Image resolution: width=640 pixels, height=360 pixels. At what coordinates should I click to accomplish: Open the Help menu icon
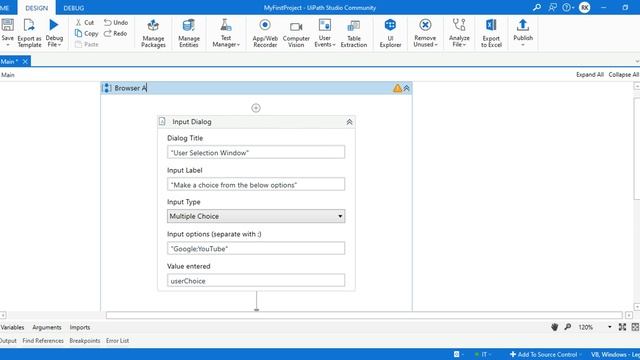pyautogui.click(x=567, y=7)
